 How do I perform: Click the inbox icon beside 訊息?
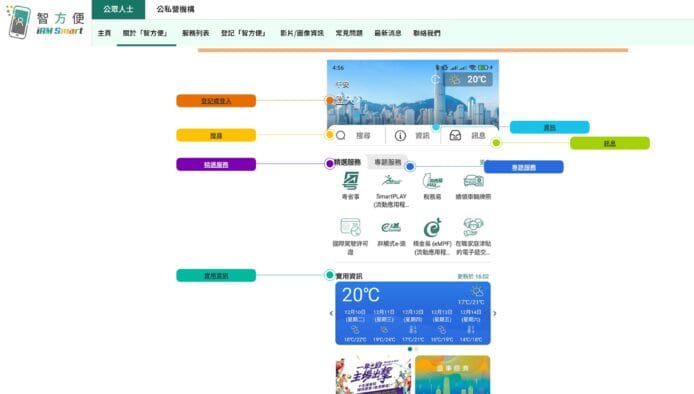[455, 135]
